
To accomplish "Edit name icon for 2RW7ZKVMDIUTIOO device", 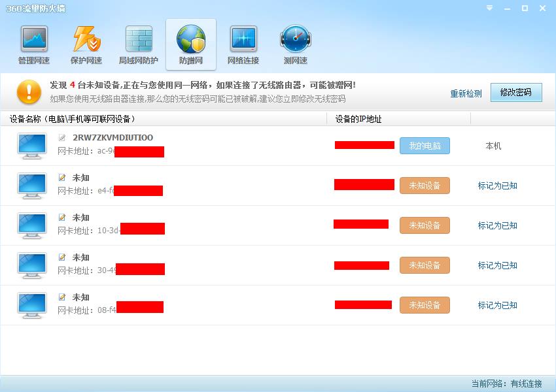I will click(x=62, y=137).
